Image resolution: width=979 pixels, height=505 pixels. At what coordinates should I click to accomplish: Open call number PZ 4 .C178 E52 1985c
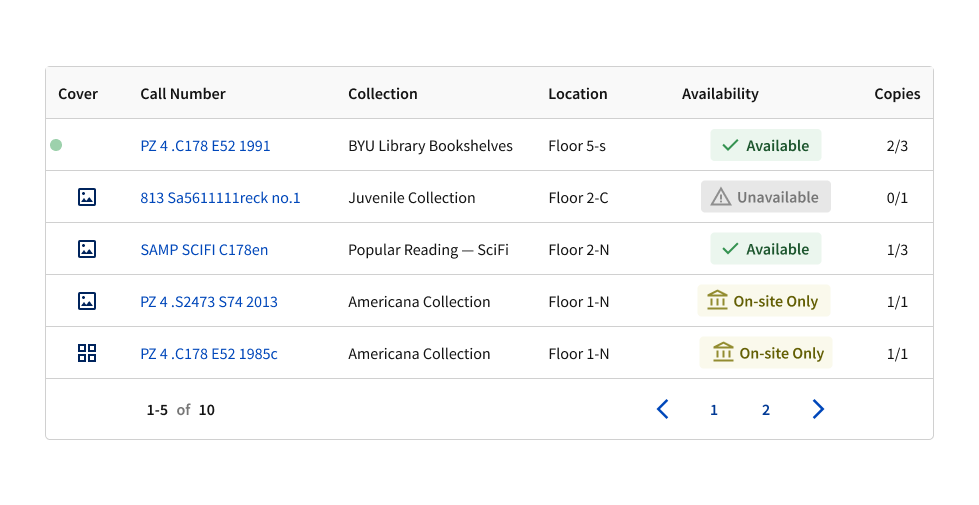coord(209,354)
